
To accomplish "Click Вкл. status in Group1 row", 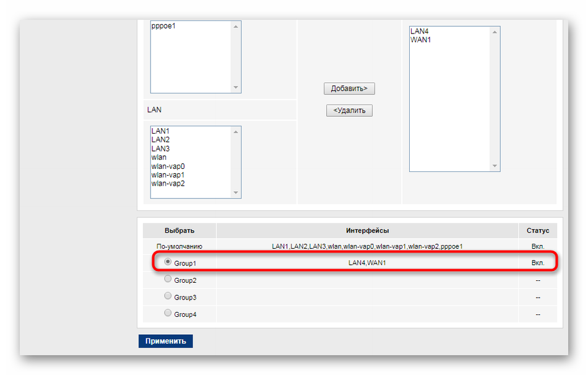I will point(538,263).
